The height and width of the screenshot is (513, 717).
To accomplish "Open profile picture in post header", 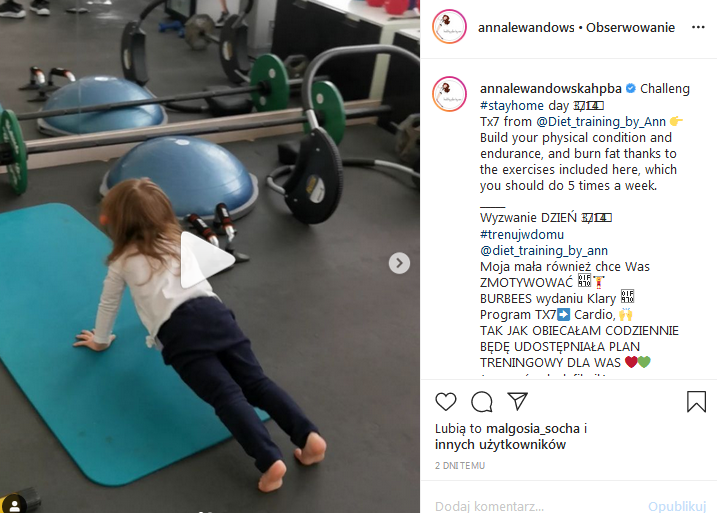I will tap(449, 27).
